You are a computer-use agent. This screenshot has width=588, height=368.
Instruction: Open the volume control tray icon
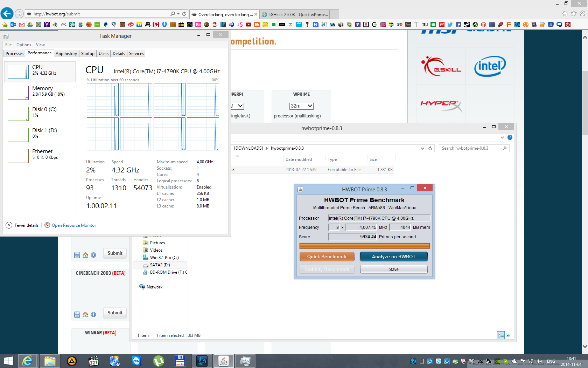point(539,361)
